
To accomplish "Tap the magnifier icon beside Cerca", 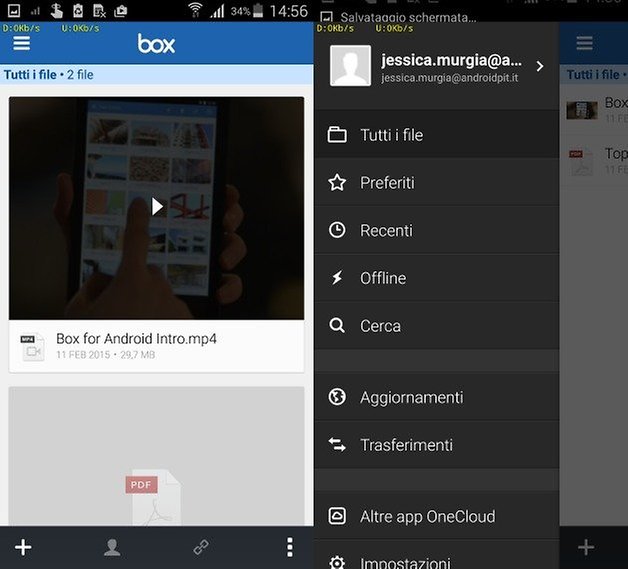I will (337, 326).
